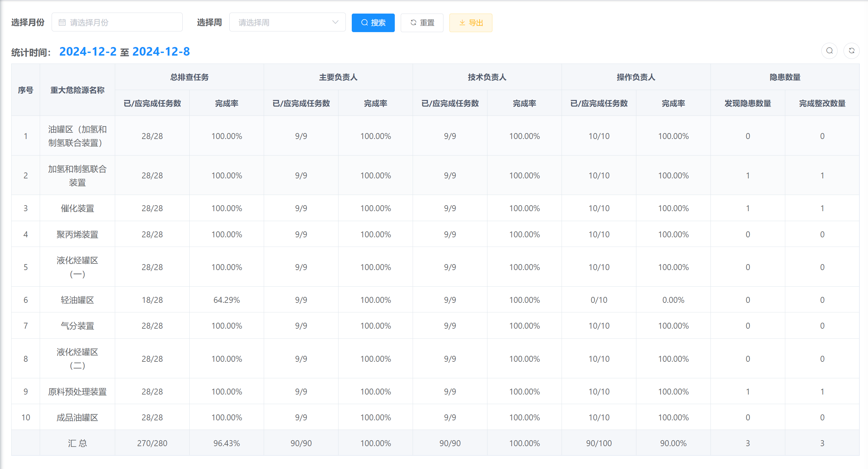868x469 pixels.
Task: Click the 重大危险源名称 column header
Action: click(77, 90)
